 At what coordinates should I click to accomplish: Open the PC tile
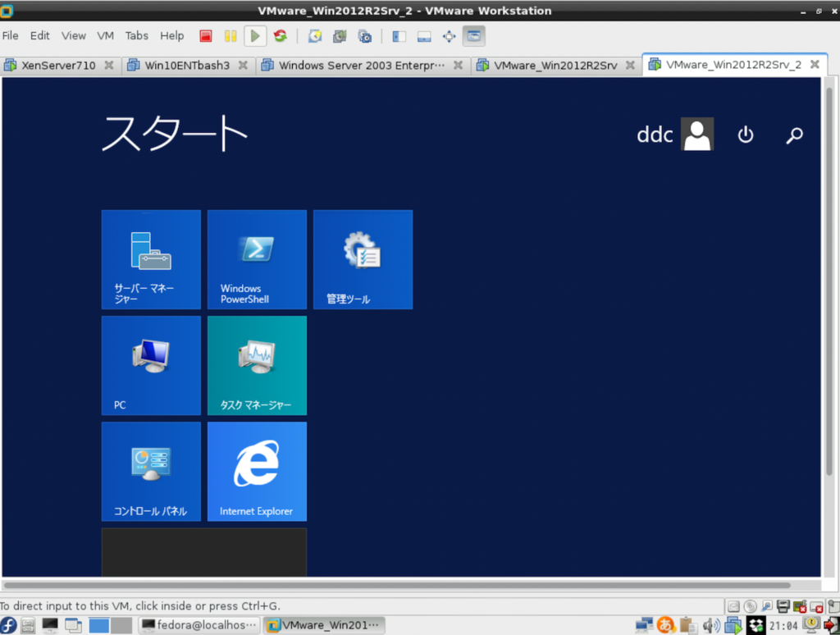pyautogui.click(x=151, y=365)
